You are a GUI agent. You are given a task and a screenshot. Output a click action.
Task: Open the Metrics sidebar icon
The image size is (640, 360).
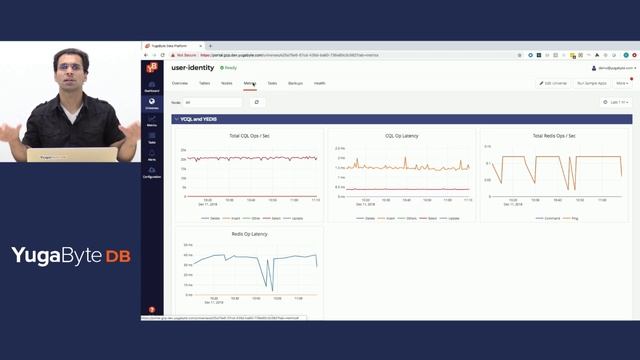152,121
